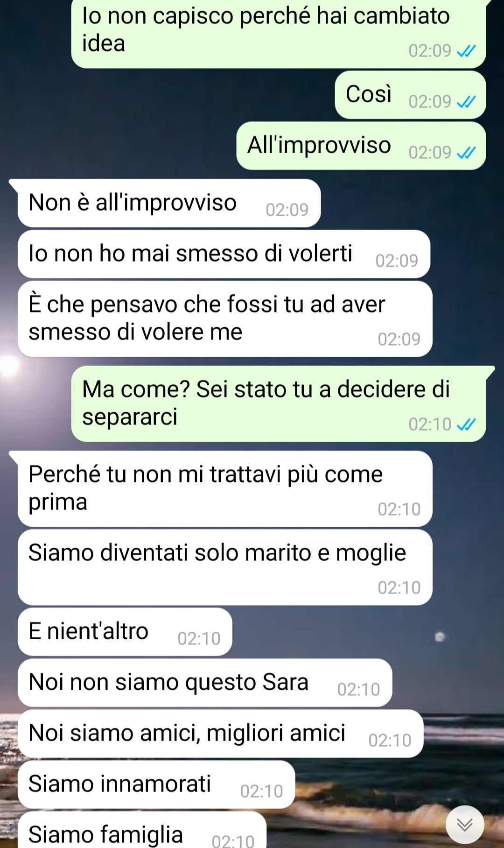Tap the 02:10 timestamp on 'Siamo innamorati'

(x=261, y=791)
